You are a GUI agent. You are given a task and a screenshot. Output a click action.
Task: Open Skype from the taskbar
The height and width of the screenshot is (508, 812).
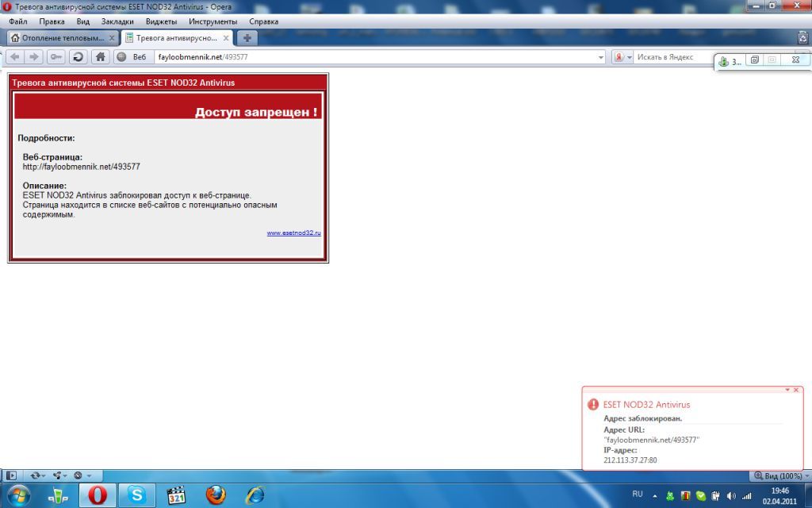pos(136,495)
